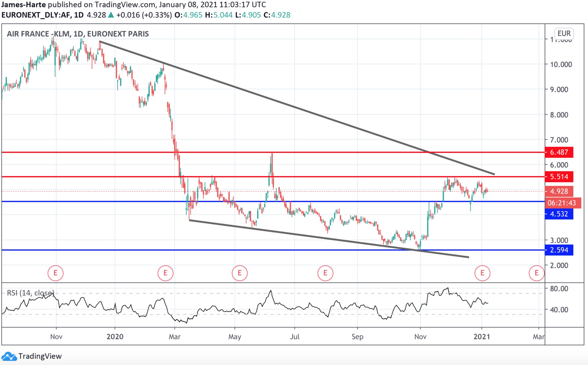588x365 pixels.
Task: Click the earnings 'E' marker near May
Action: point(240,273)
